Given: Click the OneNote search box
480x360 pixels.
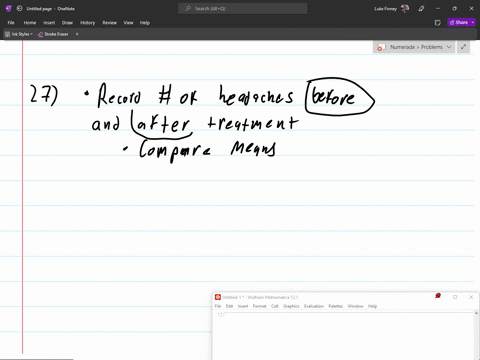Looking at the screenshot, I should 243,9.
